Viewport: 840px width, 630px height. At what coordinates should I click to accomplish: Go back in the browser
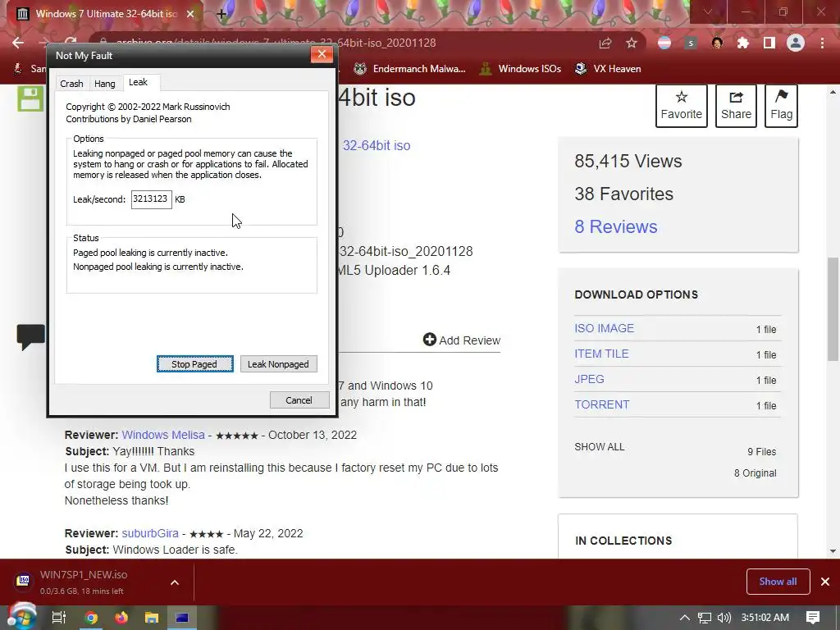(x=18, y=43)
